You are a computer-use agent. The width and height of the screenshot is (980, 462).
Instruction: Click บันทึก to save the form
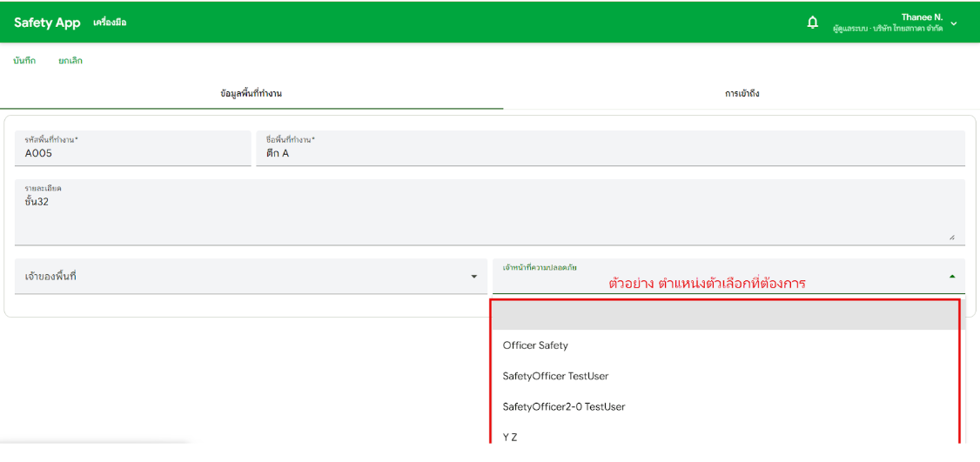pos(24,61)
